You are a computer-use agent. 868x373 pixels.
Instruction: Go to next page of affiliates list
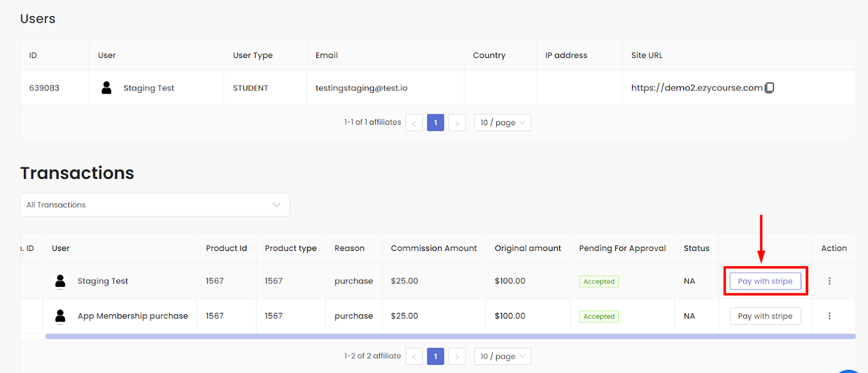pos(457,123)
